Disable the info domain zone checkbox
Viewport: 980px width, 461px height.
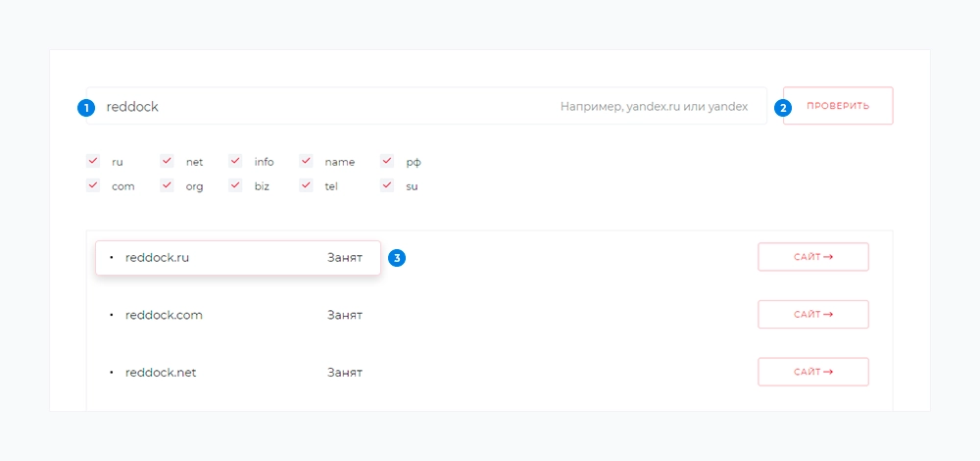point(235,161)
